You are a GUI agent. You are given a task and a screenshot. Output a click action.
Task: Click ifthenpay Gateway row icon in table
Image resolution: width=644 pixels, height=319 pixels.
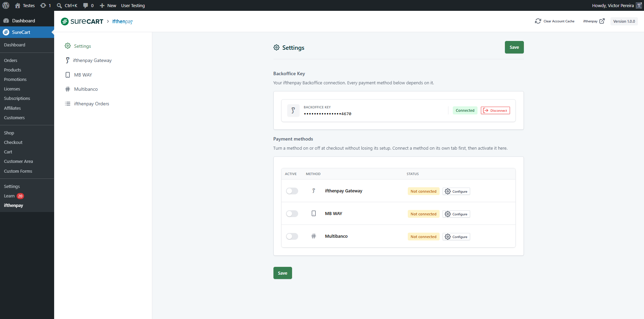[314, 191]
